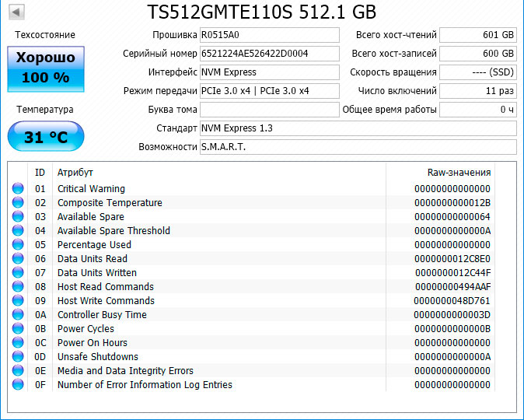
Task: Select the Power Cycles status orb
Action: tap(18, 329)
